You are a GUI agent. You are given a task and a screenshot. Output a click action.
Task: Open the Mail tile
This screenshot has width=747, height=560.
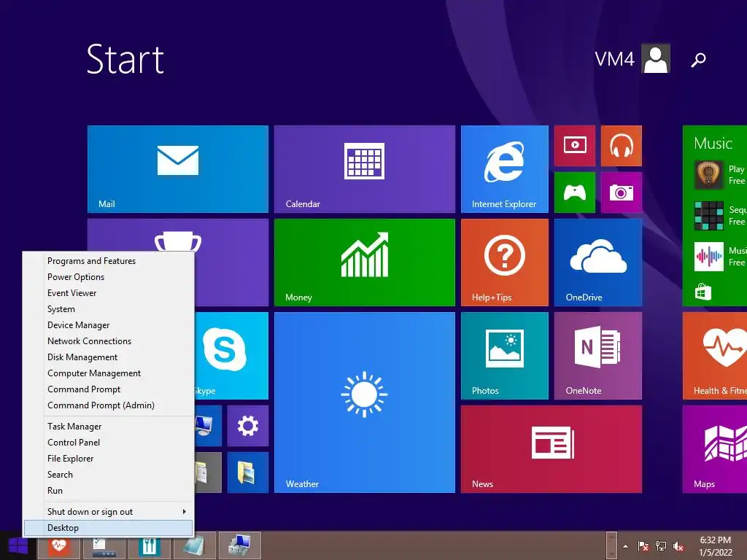point(178,169)
